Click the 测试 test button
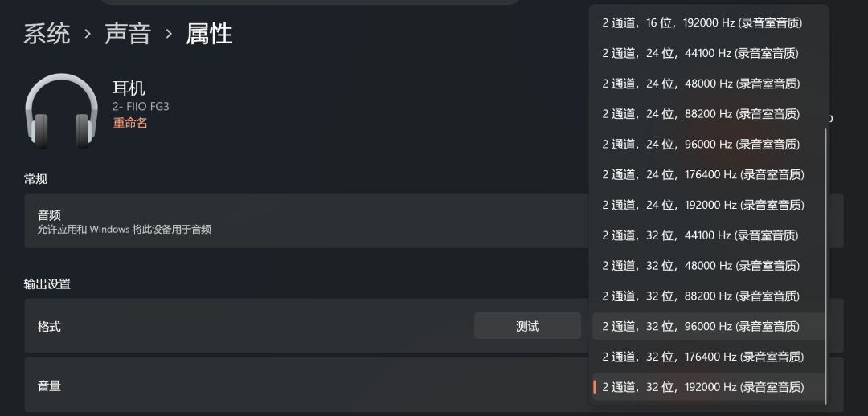Image resolution: width=868 pixels, height=416 pixels. pyautogui.click(x=527, y=326)
